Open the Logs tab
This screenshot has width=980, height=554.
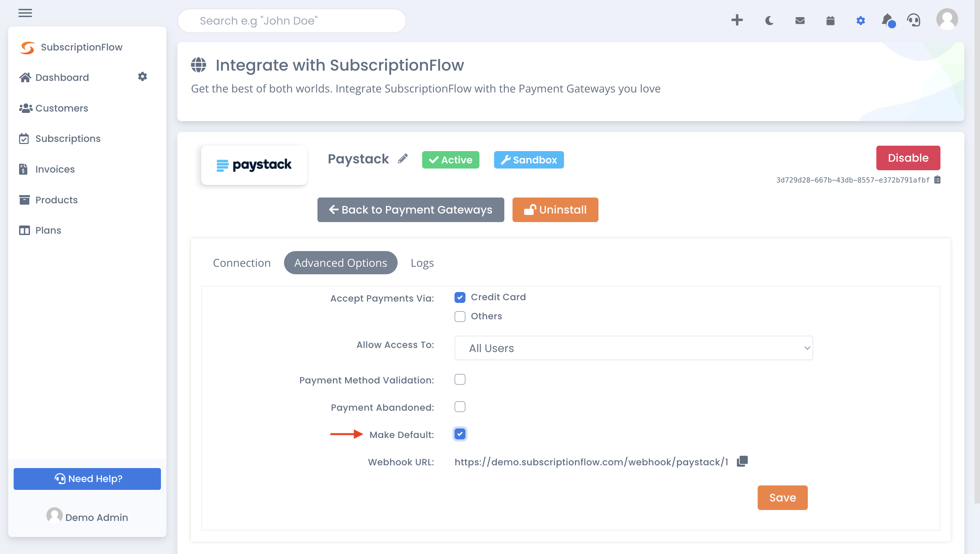pos(422,263)
